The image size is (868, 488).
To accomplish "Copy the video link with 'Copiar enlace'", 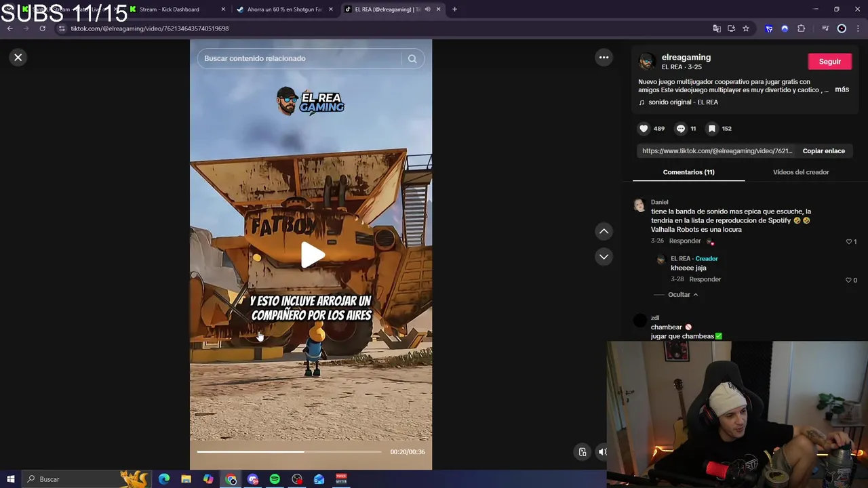I will (823, 151).
